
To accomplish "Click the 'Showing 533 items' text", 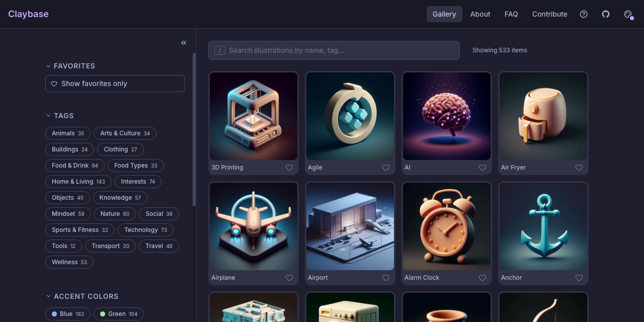I will [500, 50].
